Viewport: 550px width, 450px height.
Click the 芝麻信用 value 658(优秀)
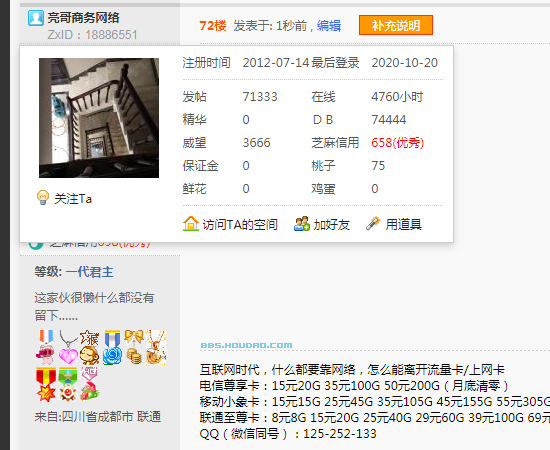point(397,142)
